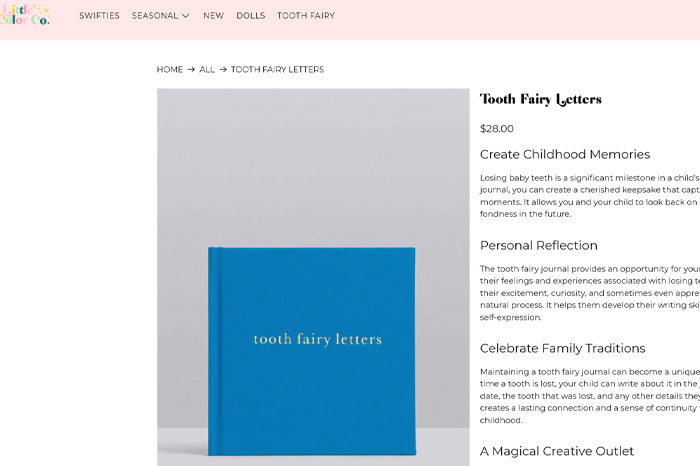Click the Create Childhood Memories heading
The image size is (700, 466).
coord(565,155)
